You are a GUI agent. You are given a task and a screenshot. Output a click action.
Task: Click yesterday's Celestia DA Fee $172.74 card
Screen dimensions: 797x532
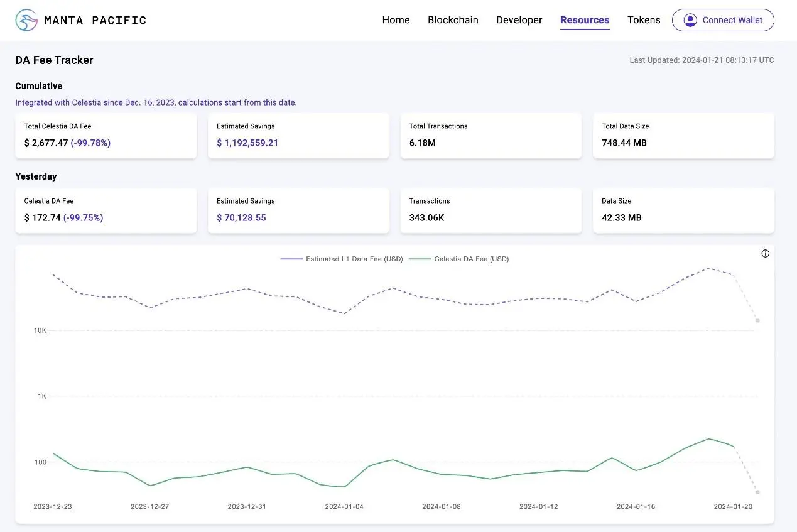(106, 210)
